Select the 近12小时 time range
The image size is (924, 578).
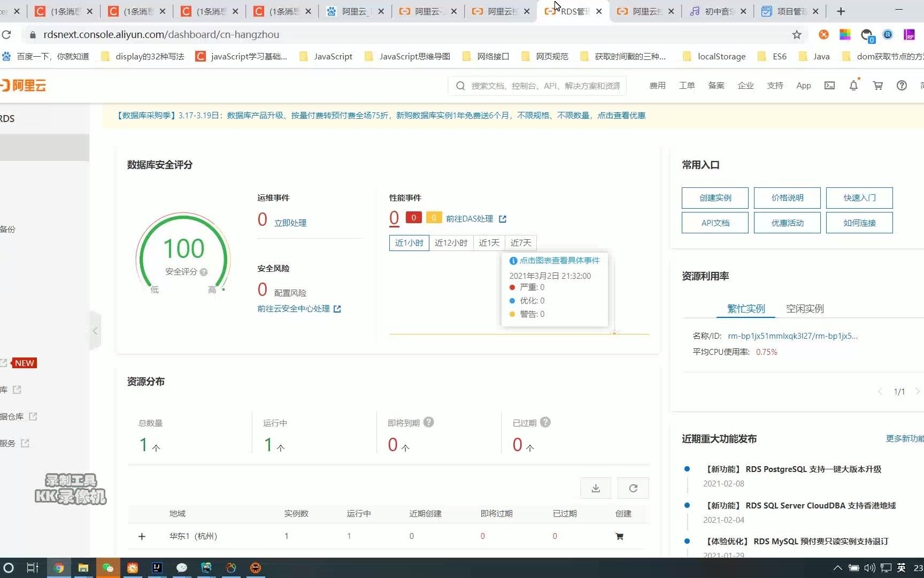coord(451,243)
